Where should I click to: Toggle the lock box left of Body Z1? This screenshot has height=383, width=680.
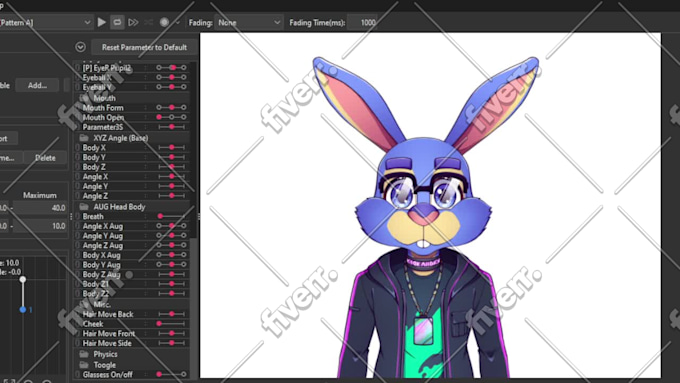coord(78,284)
